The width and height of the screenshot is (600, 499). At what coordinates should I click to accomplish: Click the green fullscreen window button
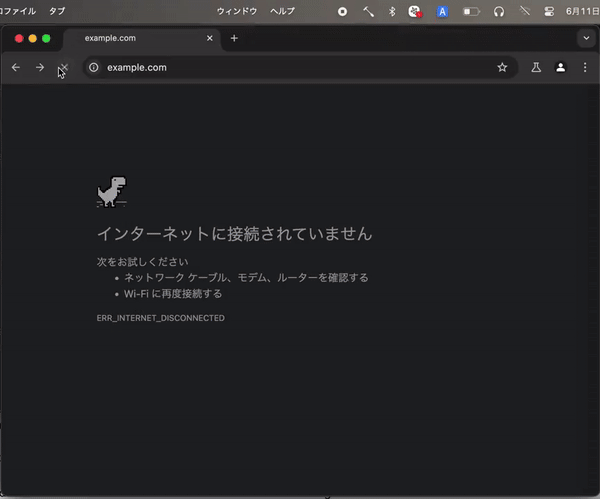coord(46,38)
